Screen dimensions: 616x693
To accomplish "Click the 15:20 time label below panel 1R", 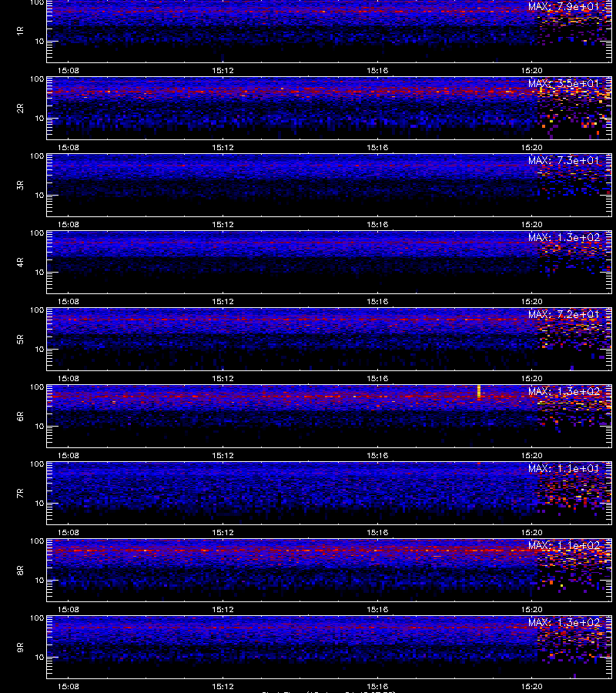I will point(531,70).
